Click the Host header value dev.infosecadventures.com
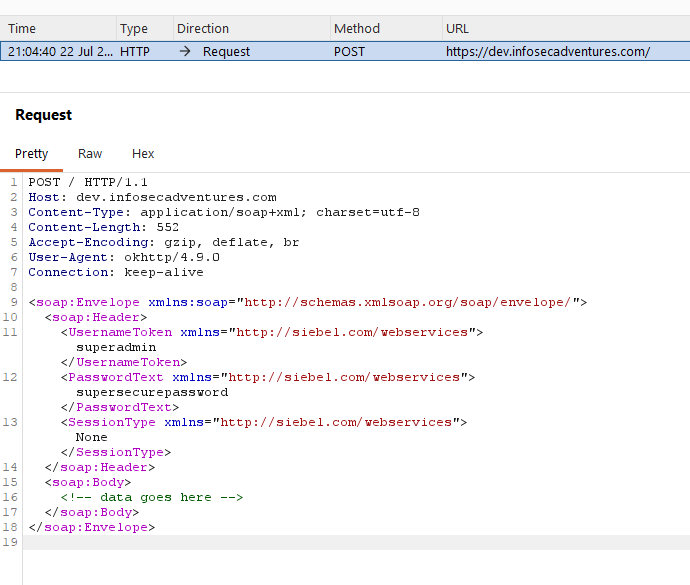Screen dimensions: 690x585 pyautogui.click(x=176, y=197)
